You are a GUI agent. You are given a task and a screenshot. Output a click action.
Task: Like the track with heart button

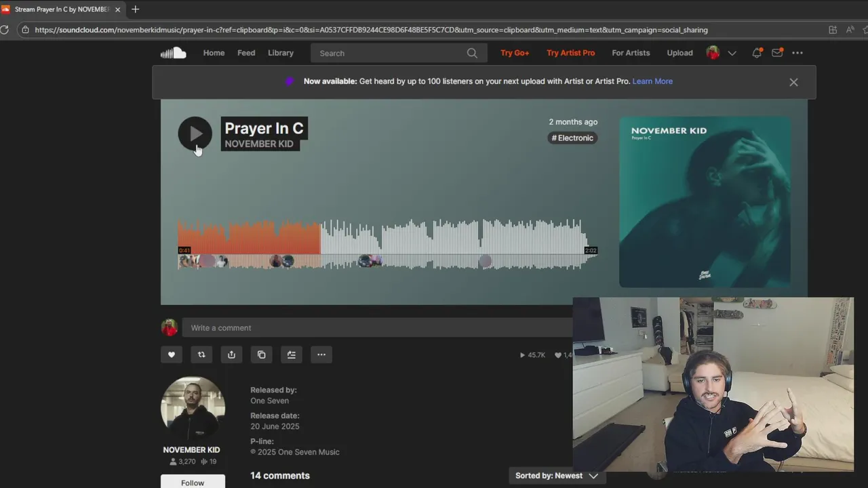coord(172,354)
